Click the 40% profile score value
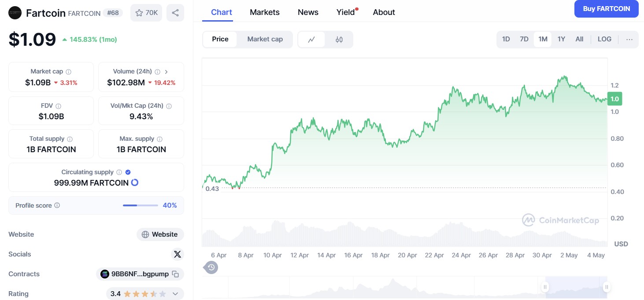 click(170, 205)
